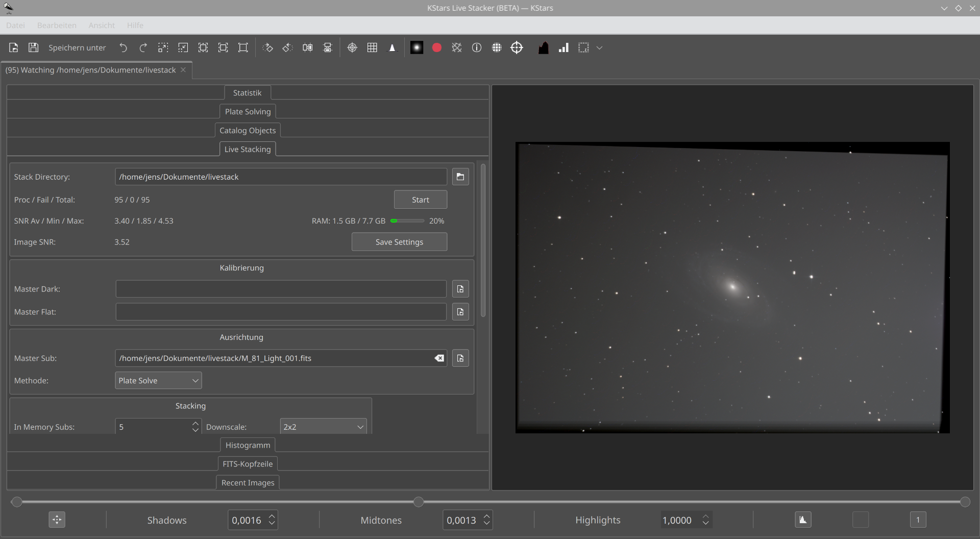Browse for a Master Dark file

tap(460, 289)
